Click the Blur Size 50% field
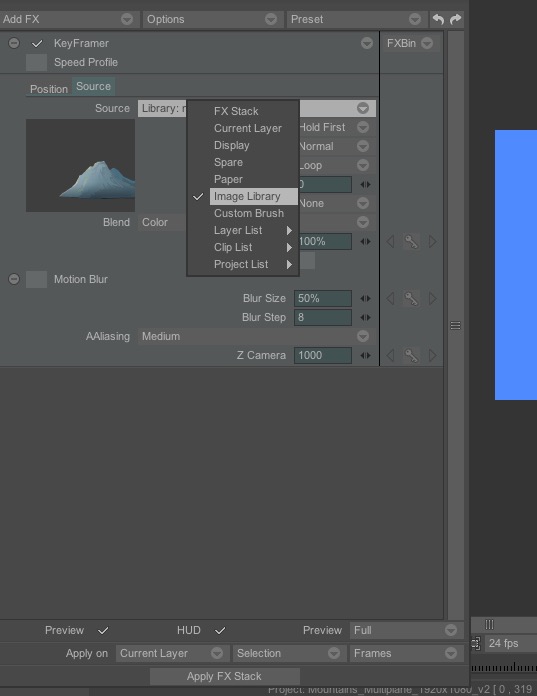The height and width of the screenshot is (696, 537). (x=323, y=298)
